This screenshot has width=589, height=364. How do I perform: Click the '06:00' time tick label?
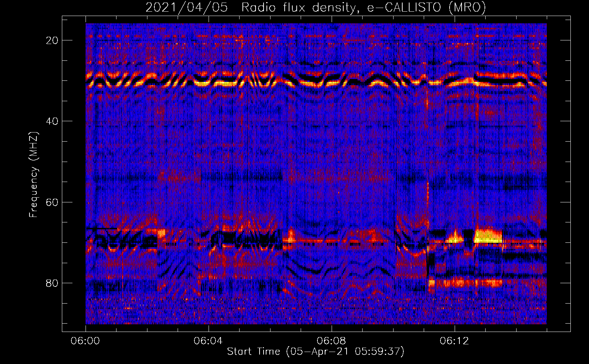click(86, 341)
